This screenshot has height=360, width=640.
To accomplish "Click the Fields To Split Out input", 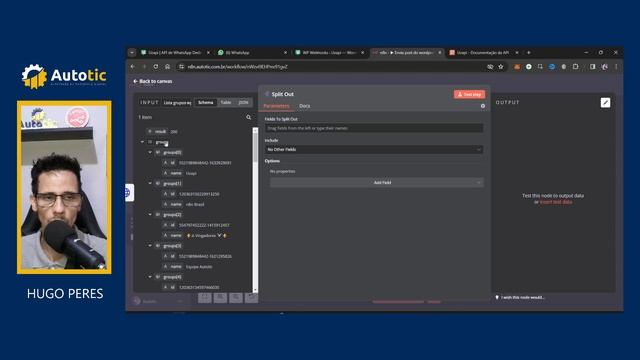I will coord(374,128).
